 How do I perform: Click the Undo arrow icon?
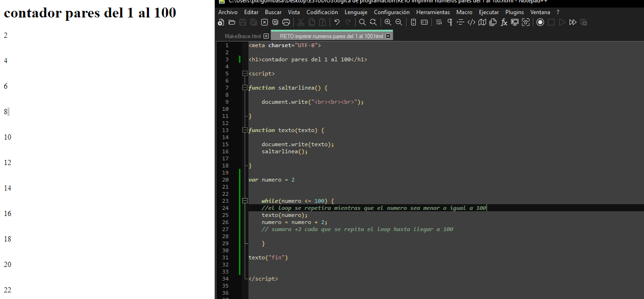337,22
